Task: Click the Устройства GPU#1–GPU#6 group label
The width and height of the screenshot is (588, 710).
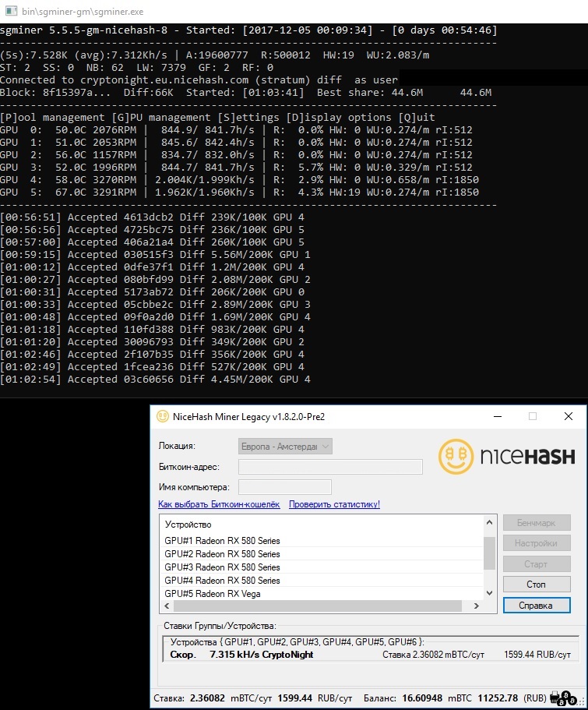Action: (x=297, y=642)
